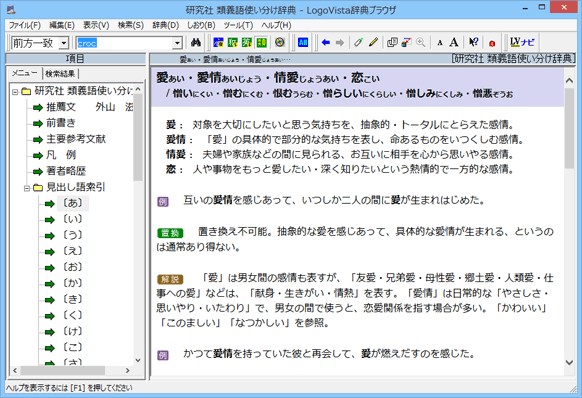Click tree panel horizontal scroll left arrow
Viewport: 582px width, 398px height.
pos(15,371)
